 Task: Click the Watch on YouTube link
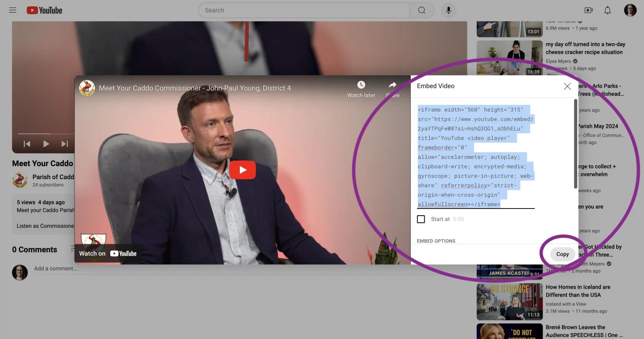click(x=108, y=253)
